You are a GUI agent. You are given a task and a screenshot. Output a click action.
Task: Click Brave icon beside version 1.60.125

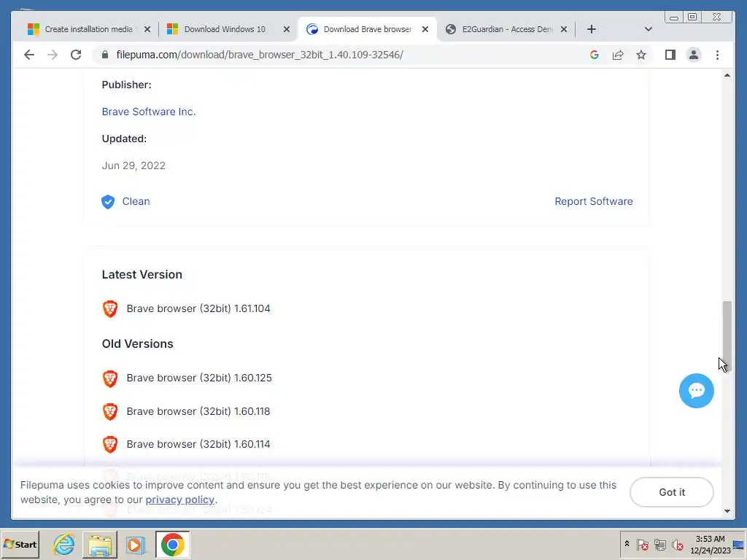coord(110,378)
